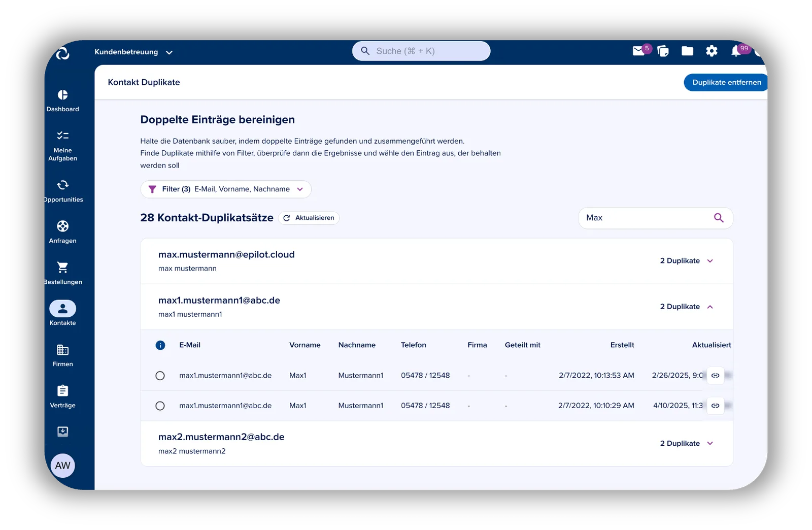This screenshot has width=812, height=530.
Task: Click the purple search icon in Max field
Action: [719, 218]
